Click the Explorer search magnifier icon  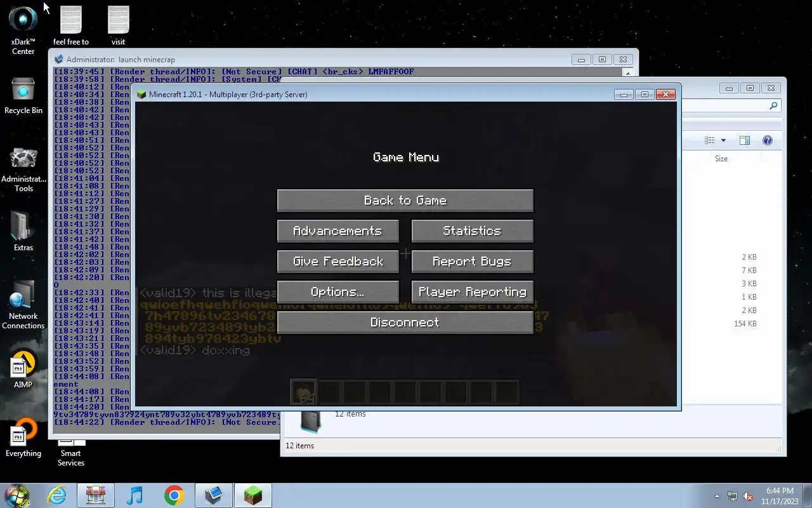pyautogui.click(x=773, y=106)
